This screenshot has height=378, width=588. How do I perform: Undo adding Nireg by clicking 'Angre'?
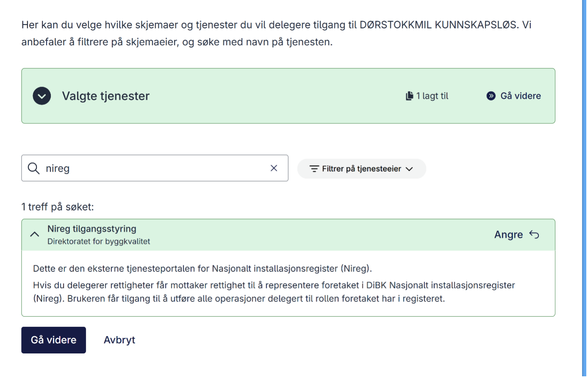point(508,234)
